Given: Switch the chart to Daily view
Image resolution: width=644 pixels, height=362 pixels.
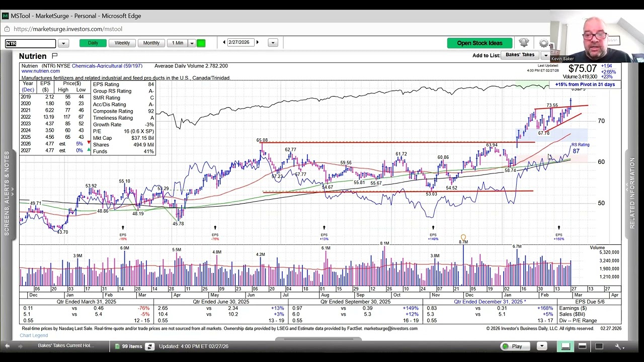Looking at the screenshot, I should [93, 43].
